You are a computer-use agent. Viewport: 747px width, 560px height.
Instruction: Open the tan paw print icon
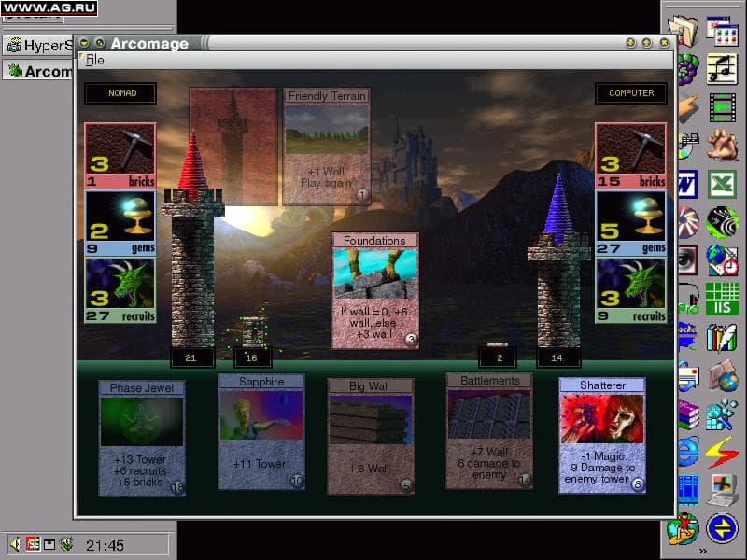coord(722,145)
